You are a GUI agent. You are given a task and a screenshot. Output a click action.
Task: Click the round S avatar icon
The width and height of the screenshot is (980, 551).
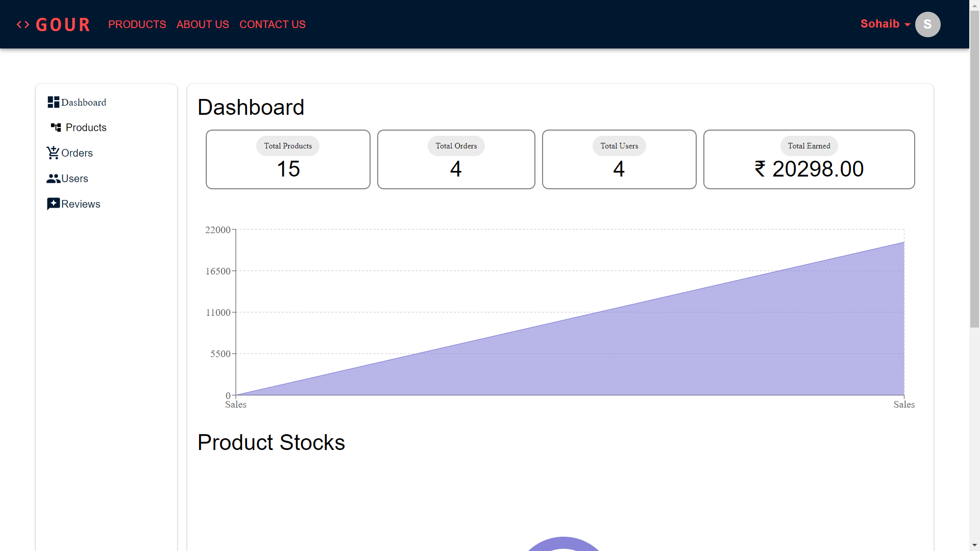(927, 24)
